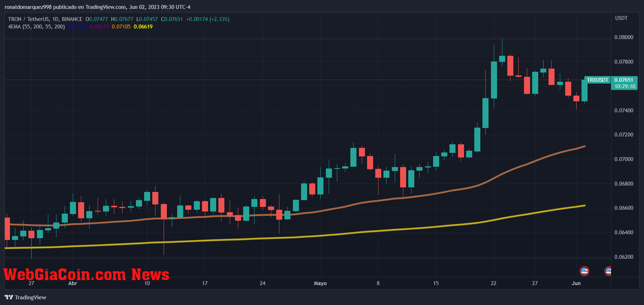Select the 4EMA (55, 200, 55, 200) indicator label
The width and height of the screenshot is (644, 305).
(37, 27)
